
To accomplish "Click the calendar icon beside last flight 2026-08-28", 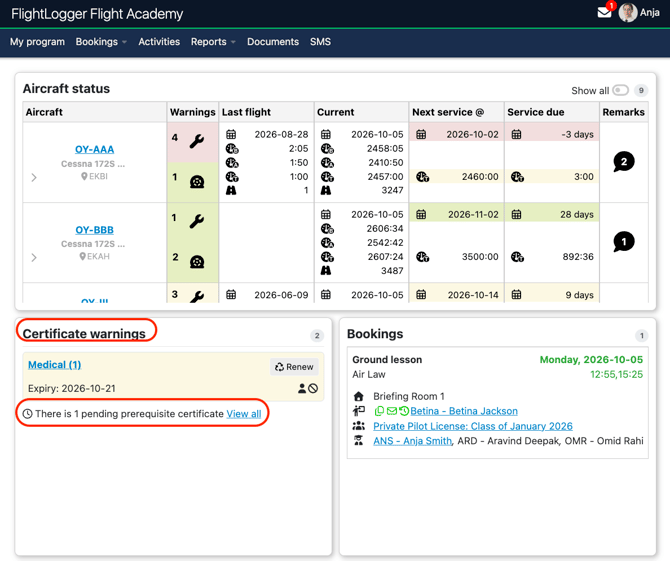I will (231, 134).
